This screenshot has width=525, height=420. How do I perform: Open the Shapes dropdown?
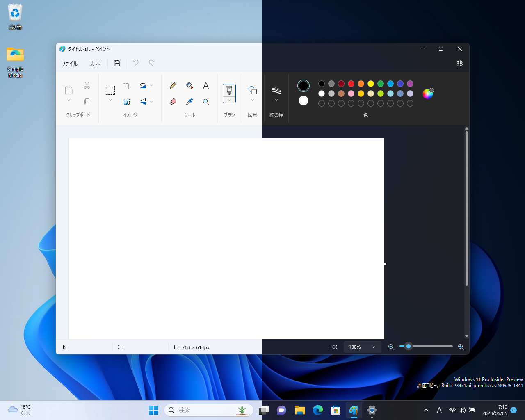coord(253,100)
